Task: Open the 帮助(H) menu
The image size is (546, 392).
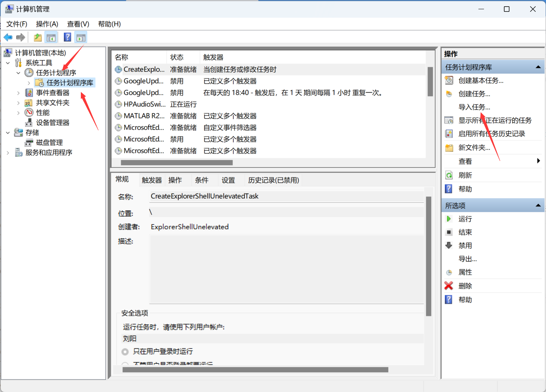Action: tap(109, 24)
